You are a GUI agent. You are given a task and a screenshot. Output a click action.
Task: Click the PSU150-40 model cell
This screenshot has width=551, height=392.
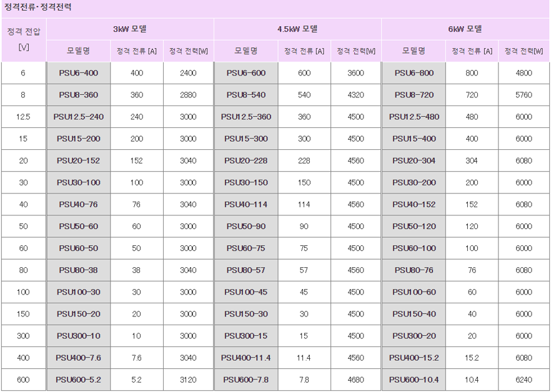coord(414,314)
